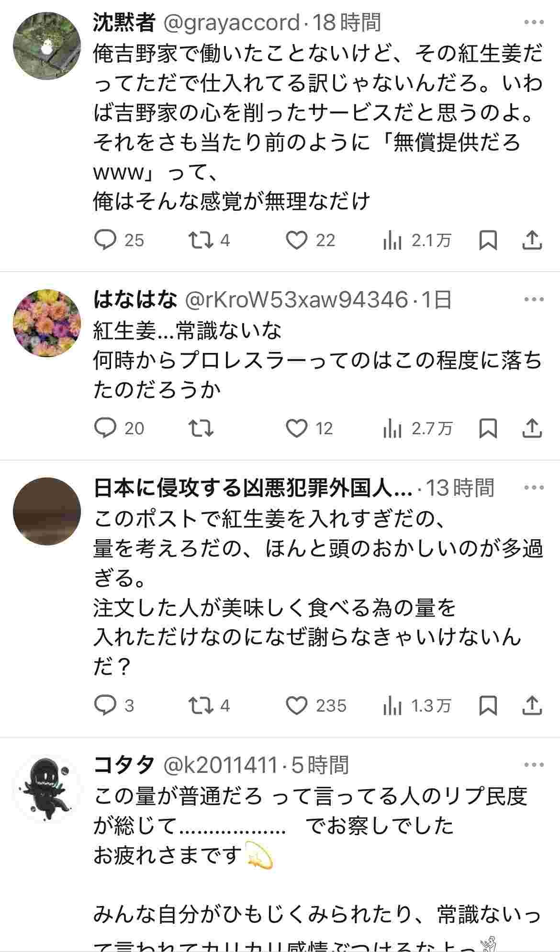Screen dimensions: 560x952
Task: Open more options on 13時間 post
Action: [534, 488]
